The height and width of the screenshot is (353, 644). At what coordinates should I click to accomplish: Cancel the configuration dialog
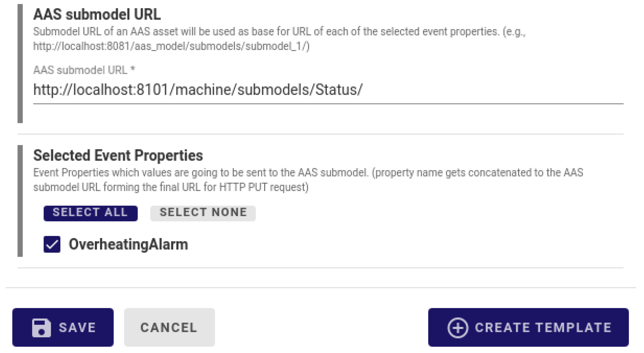(x=169, y=328)
